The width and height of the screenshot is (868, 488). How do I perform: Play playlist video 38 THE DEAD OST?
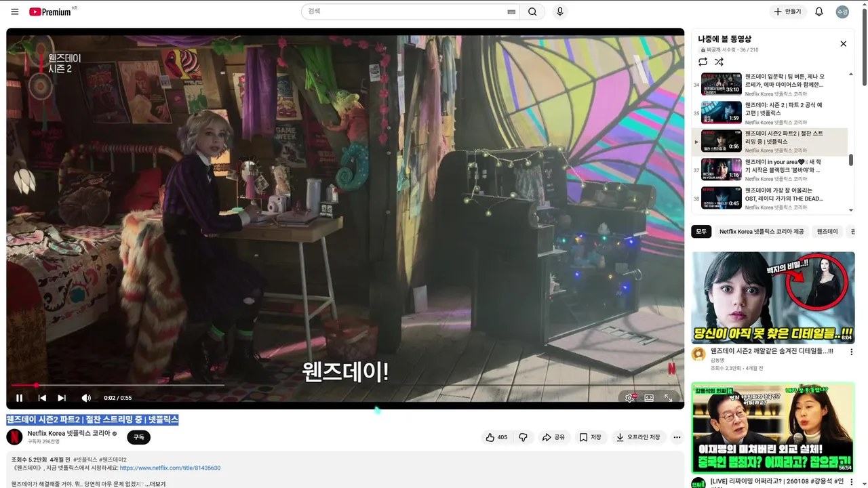coord(770,198)
